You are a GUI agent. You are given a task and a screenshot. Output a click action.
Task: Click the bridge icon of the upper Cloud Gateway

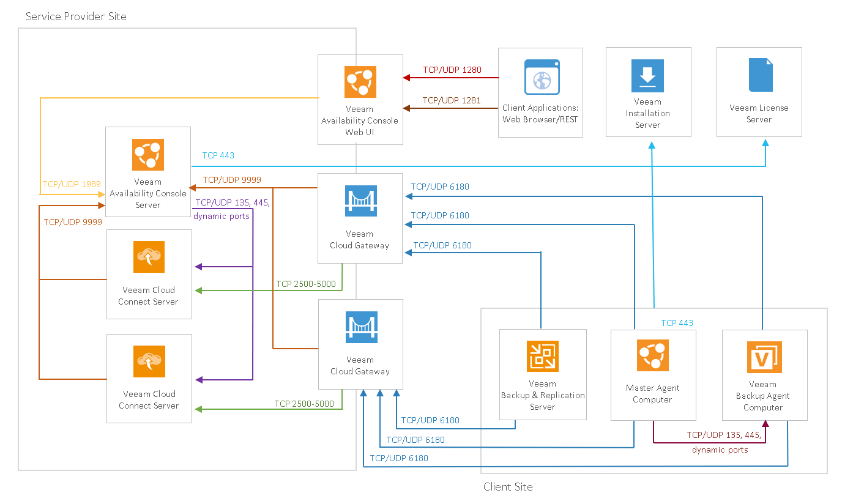pos(361,201)
